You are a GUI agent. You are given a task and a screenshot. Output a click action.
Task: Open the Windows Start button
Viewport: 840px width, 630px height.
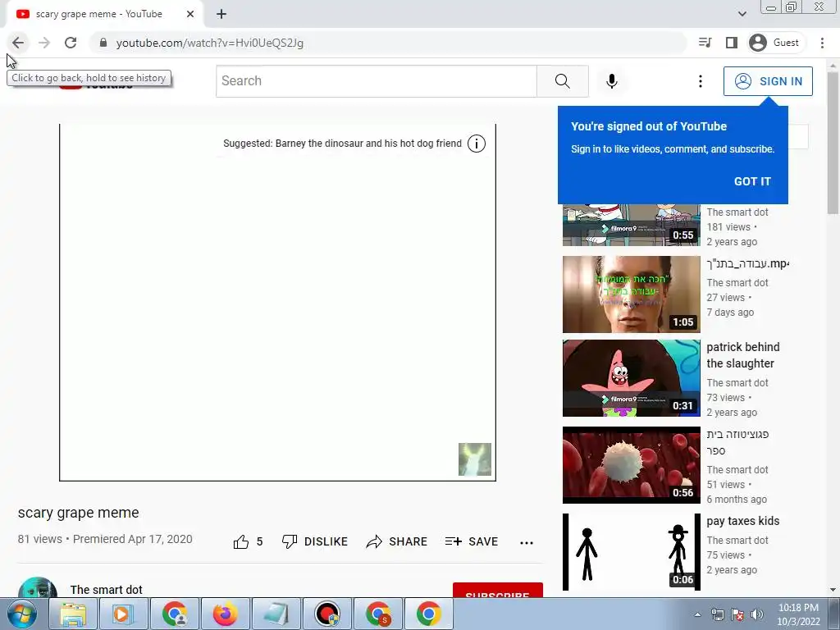tap(21, 614)
